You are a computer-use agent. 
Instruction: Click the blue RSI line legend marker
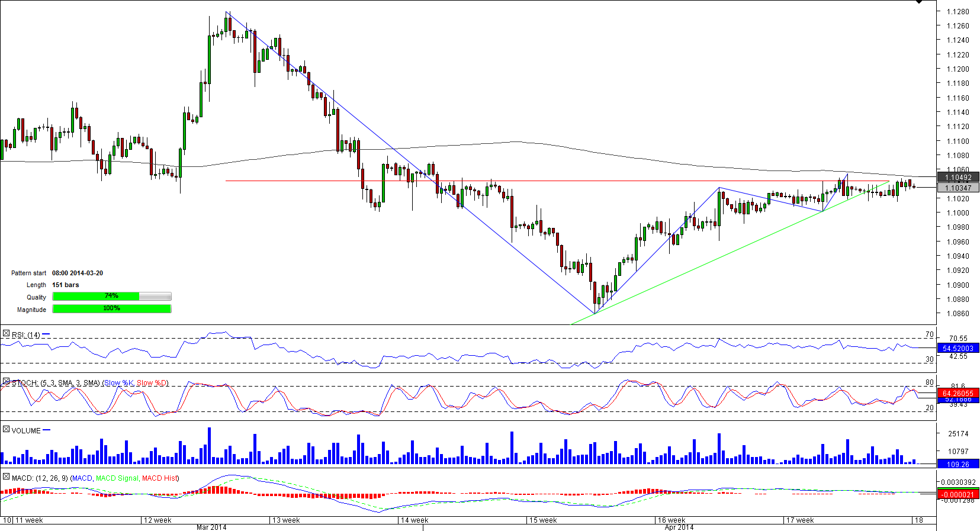pos(46,334)
